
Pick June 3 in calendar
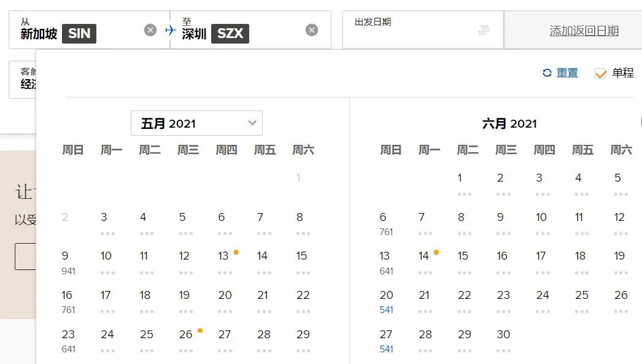pos(543,184)
